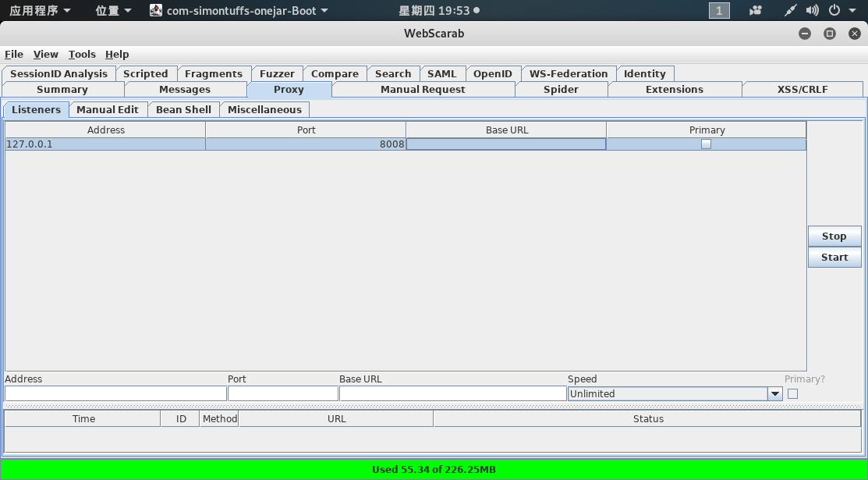This screenshot has width=868, height=480.
Task: Switch to the Summary tab
Action: [x=62, y=89]
